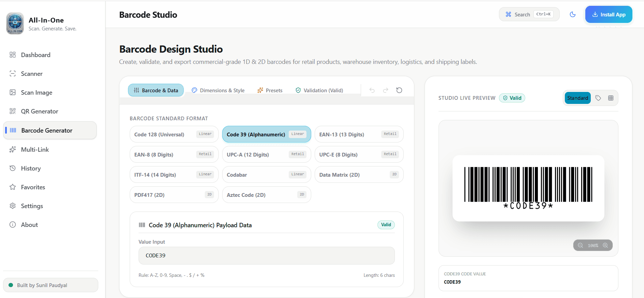Viewport: 644px width, 298px height.
Task: Select ITF-14 (14 Digits) format
Action: (174, 175)
